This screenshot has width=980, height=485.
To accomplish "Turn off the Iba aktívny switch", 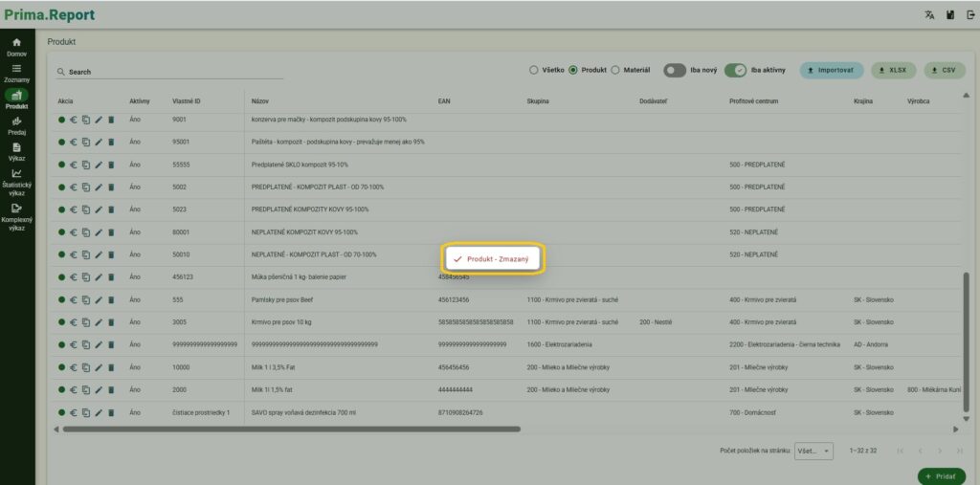I will [735, 70].
